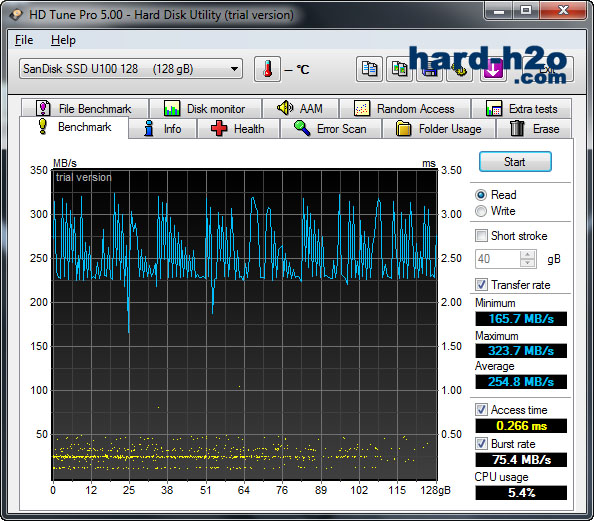Image resolution: width=594 pixels, height=521 pixels.
Task: Click the short stroke size field showing 40
Action: [x=498, y=259]
